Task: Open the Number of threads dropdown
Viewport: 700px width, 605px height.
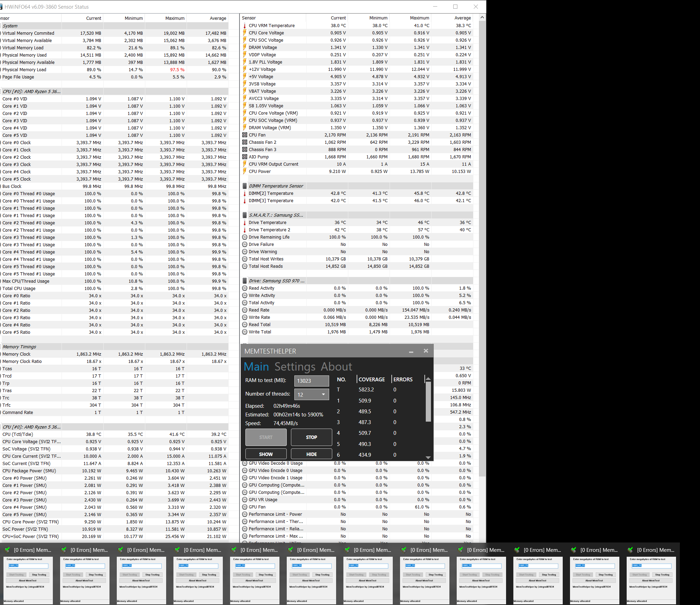Action: 311,395
